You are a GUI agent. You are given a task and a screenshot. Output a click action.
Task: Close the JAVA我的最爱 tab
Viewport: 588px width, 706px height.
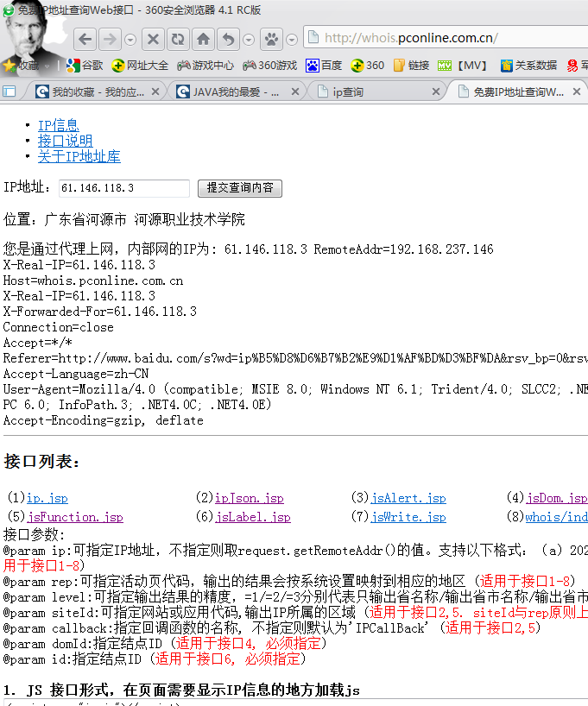tap(295, 91)
